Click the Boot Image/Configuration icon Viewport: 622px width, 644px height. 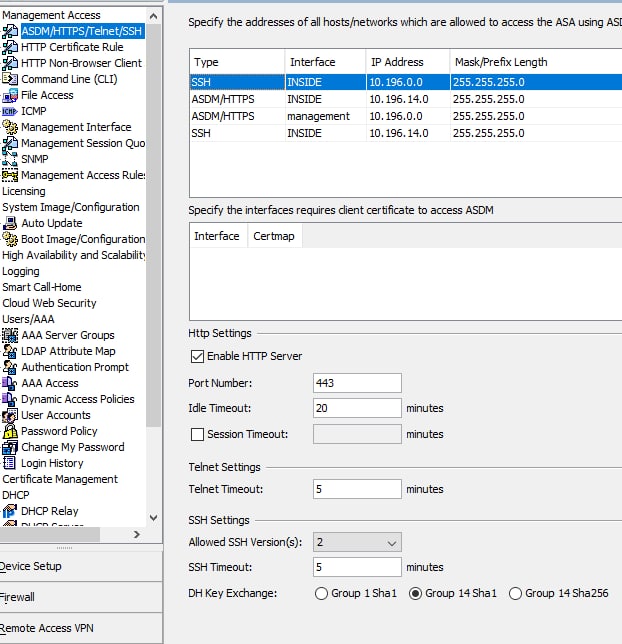coord(10,239)
